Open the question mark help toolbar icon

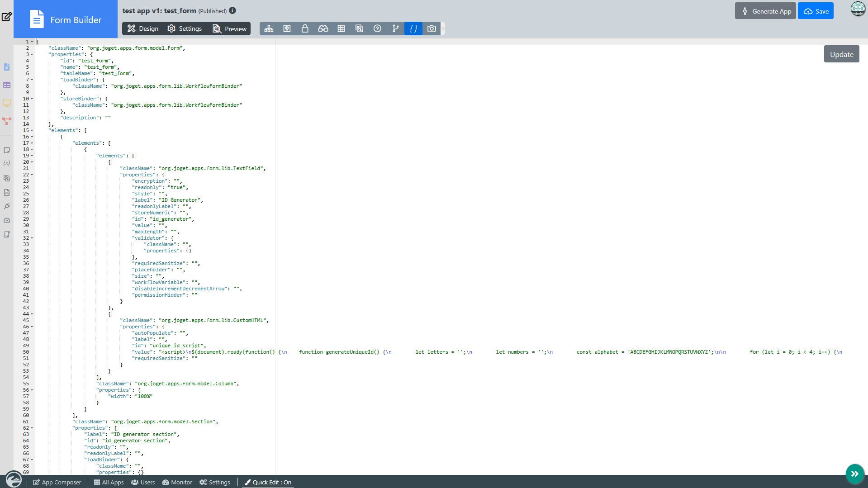pos(377,28)
